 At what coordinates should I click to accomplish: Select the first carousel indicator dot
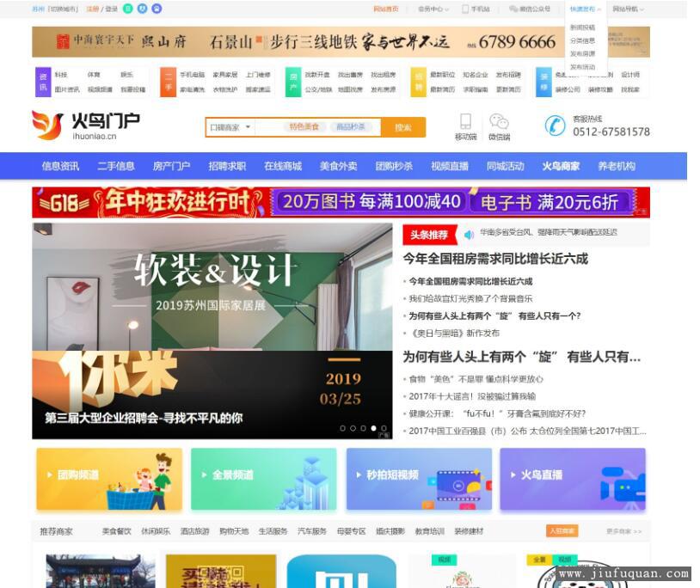click(x=342, y=428)
